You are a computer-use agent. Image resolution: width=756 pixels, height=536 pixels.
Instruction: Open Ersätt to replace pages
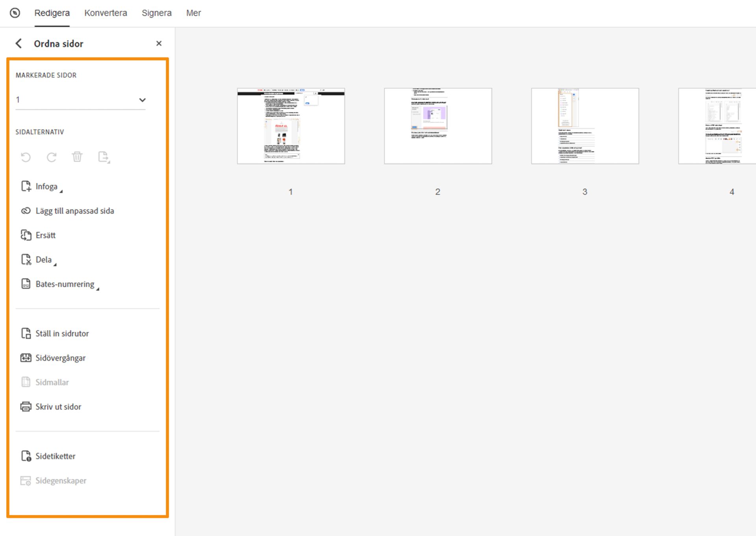click(x=45, y=236)
